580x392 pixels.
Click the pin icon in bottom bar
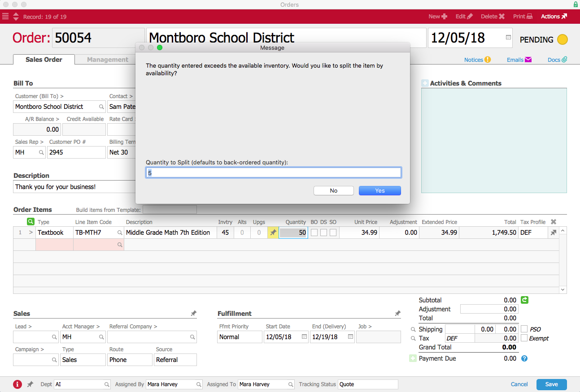(30, 384)
